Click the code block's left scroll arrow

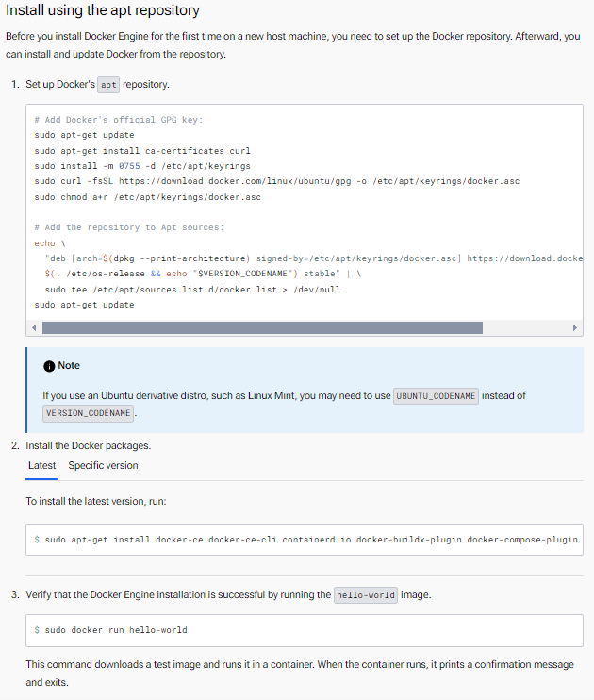pyautogui.click(x=34, y=328)
